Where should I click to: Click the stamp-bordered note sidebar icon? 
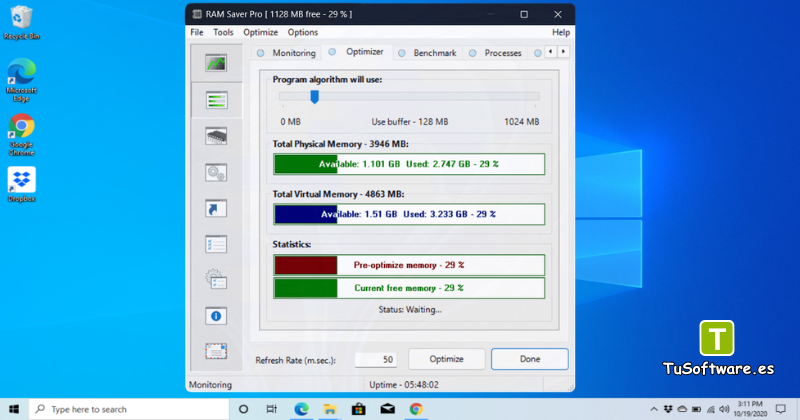tap(216, 351)
